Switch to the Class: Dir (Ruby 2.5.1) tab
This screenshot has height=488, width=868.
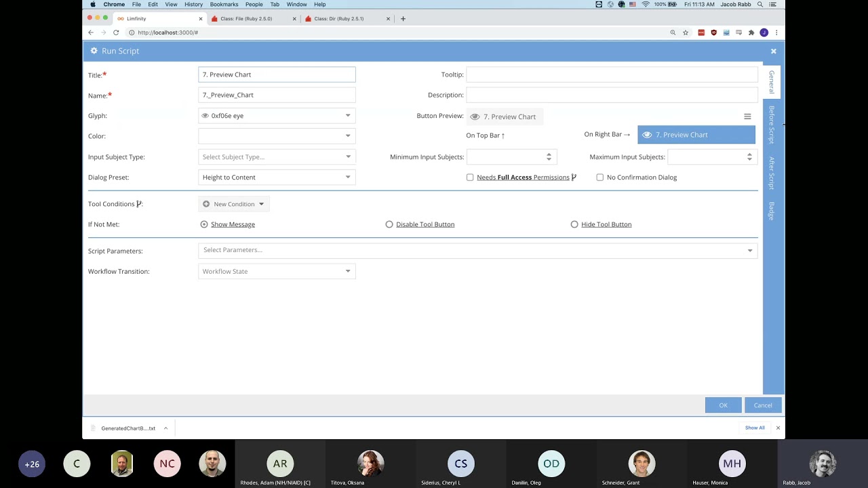tap(346, 19)
